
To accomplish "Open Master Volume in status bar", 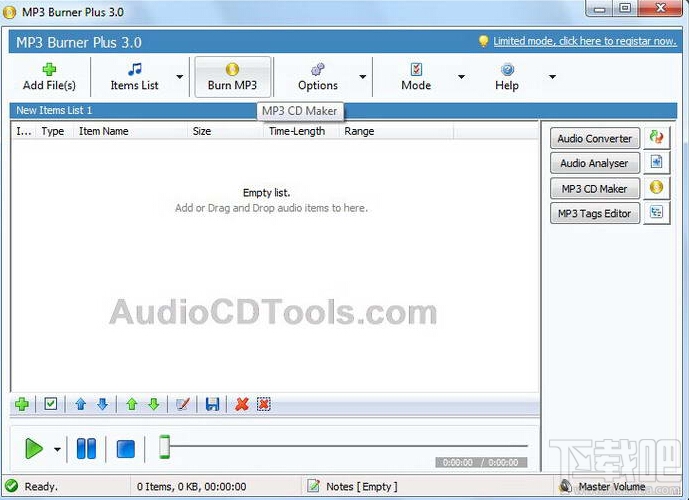I will [x=612, y=486].
